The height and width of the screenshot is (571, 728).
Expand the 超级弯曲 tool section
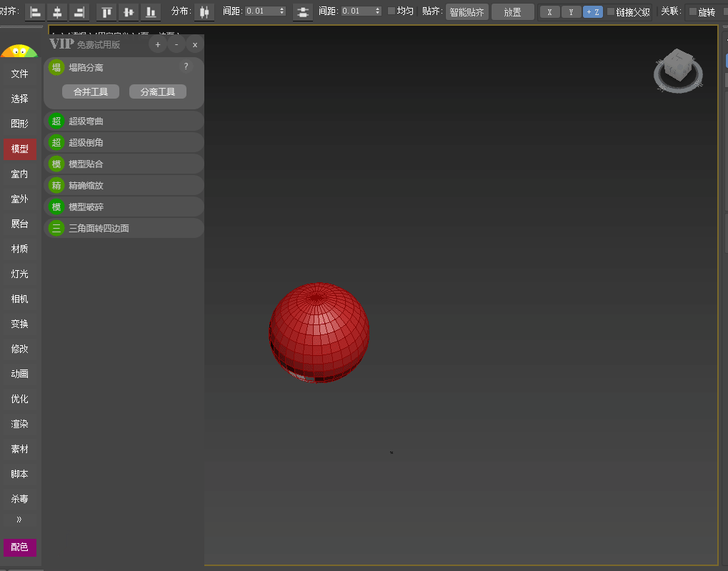(124, 121)
